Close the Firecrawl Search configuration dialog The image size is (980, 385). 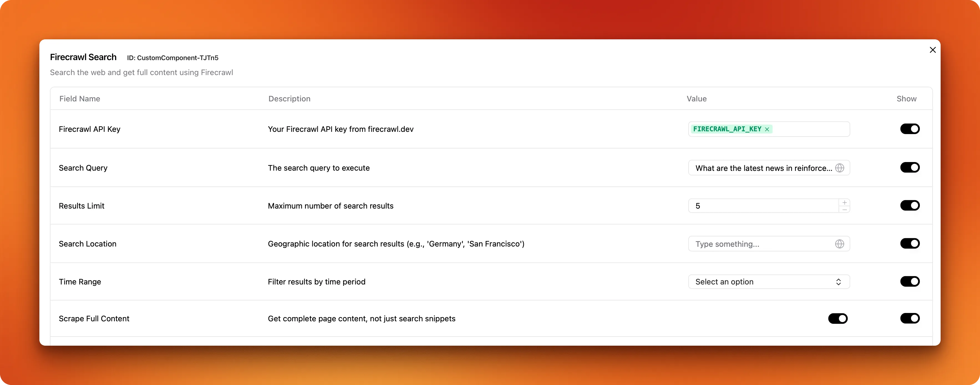pos(933,50)
